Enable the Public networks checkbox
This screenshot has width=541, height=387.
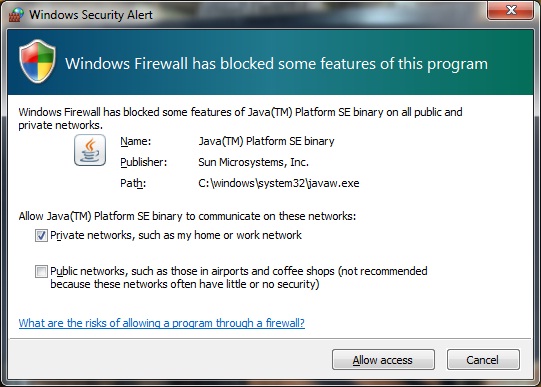[41, 271]
